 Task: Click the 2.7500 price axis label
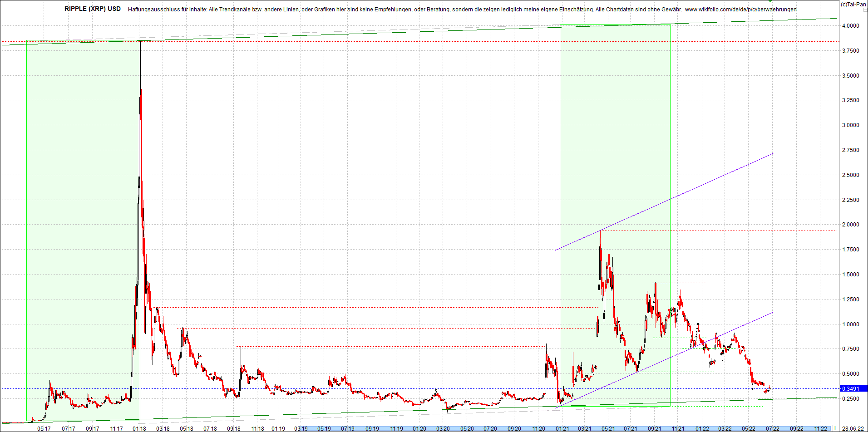coord(851,150)
